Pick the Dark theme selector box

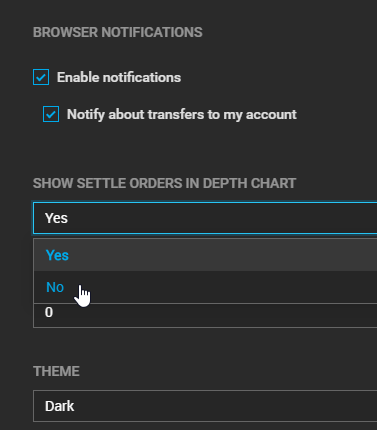pyautogui.click(x=205, y=406)
